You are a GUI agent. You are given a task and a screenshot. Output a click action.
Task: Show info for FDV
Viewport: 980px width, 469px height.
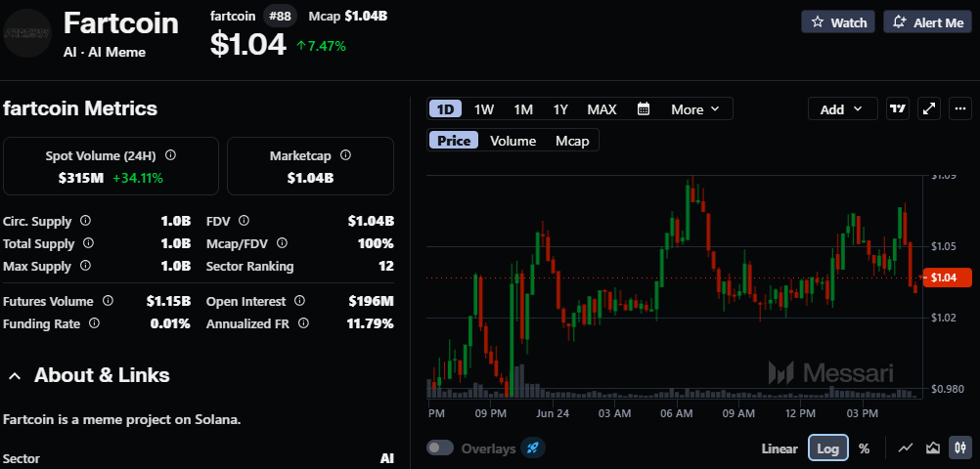tap(244, 221)
